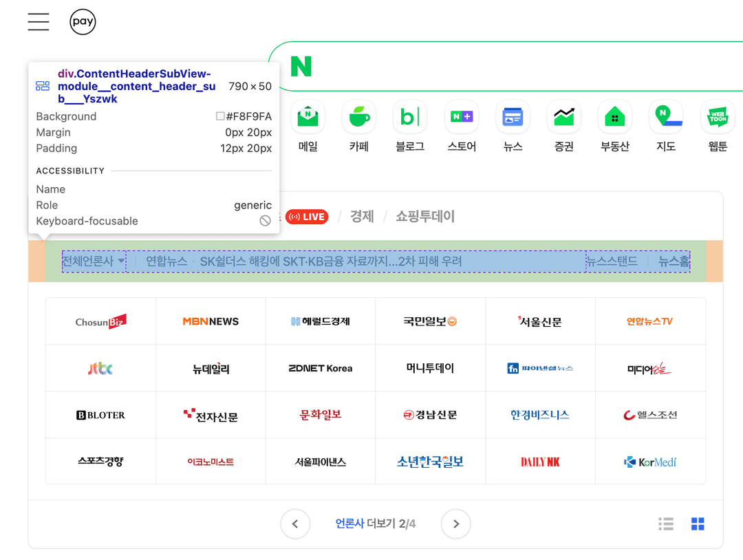Open the 소년한국일보 press logo

pyautogui.click(x=430, y=462)
